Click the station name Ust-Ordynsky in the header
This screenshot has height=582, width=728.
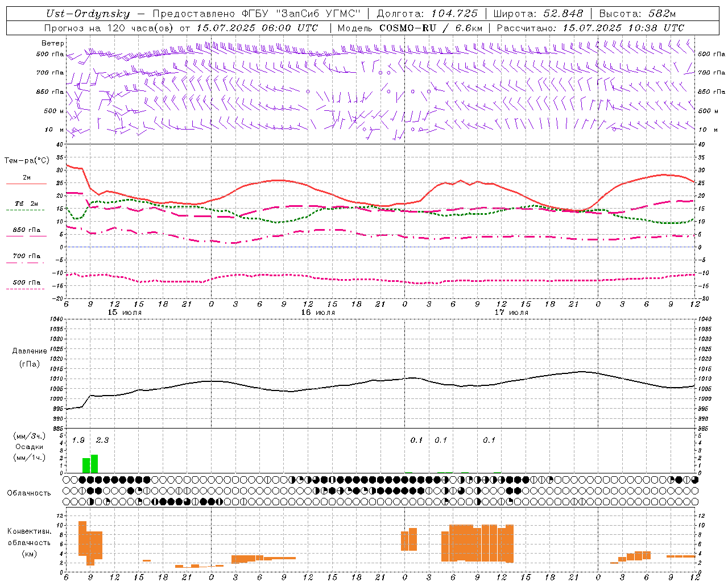[x=88, y=14]
